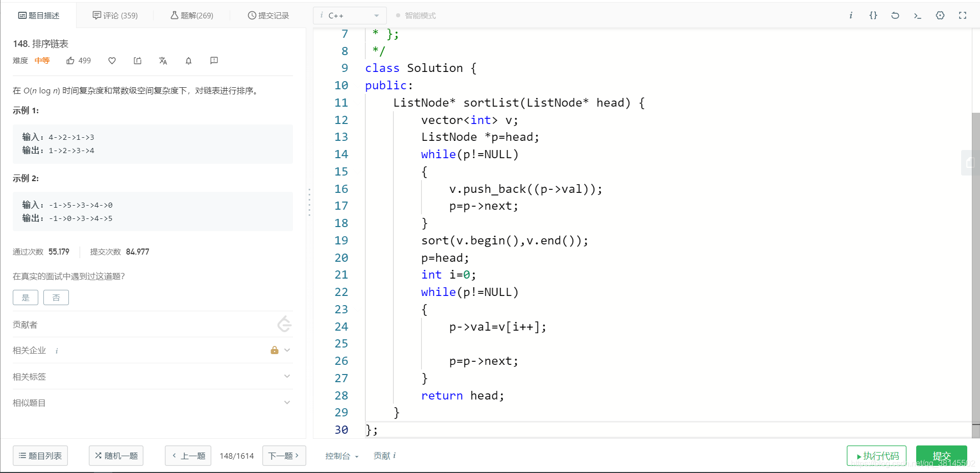Click the braces code format icon

tap(873, 15)
